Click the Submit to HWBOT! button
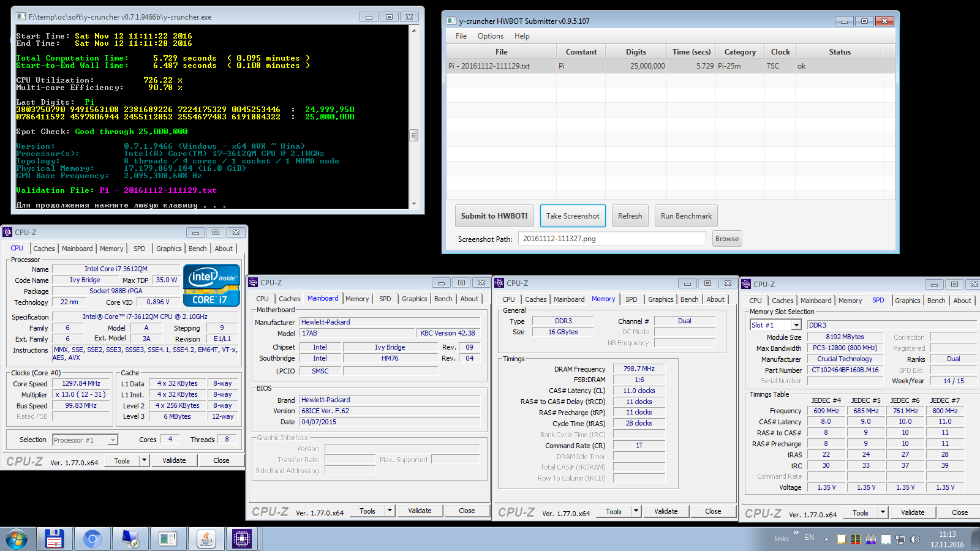The height and width of the screenshot is (551, 980). [494, 216]
